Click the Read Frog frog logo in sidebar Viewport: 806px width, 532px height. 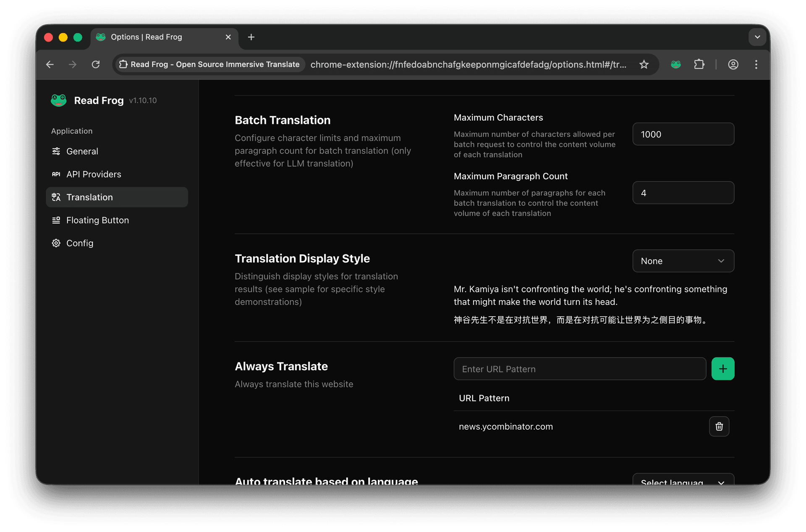click(x=59, y=100)
